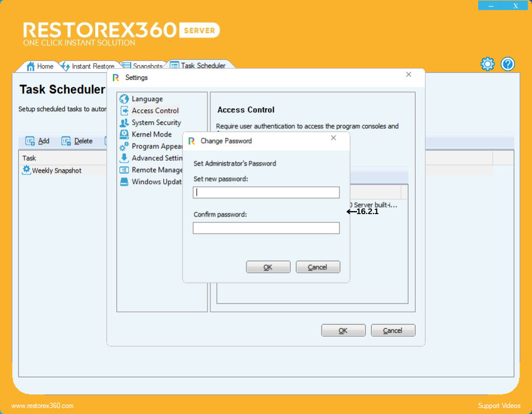The height and width of the screenshot is (414, 532).
Task: Click the Instant Restore tab icon
Action: [x=66, y=66]
